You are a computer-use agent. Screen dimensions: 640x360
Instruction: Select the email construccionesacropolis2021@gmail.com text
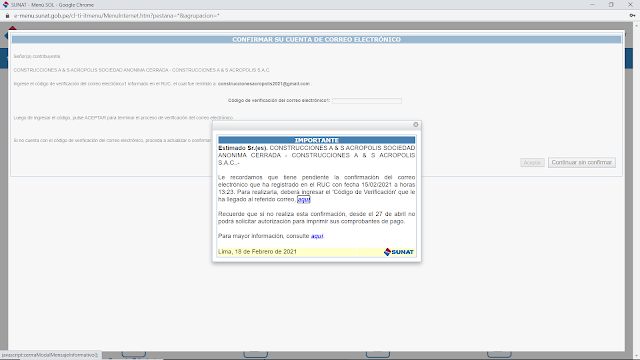coord(264,84)
